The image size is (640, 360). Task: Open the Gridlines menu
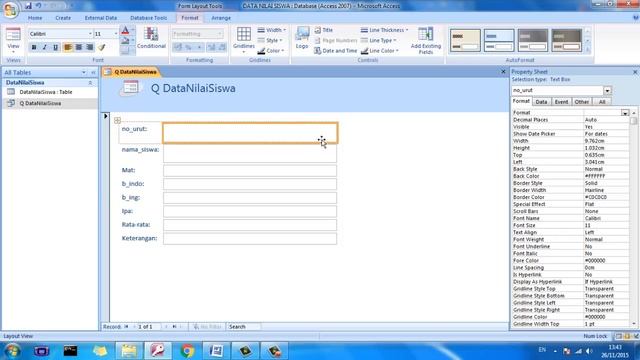(x=244, y=40)
